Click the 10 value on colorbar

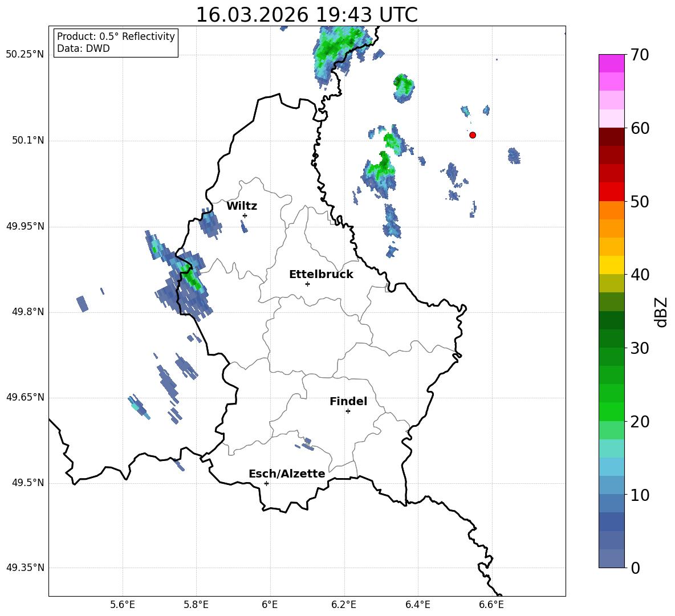pyautogui.click(x=640, y=495)
